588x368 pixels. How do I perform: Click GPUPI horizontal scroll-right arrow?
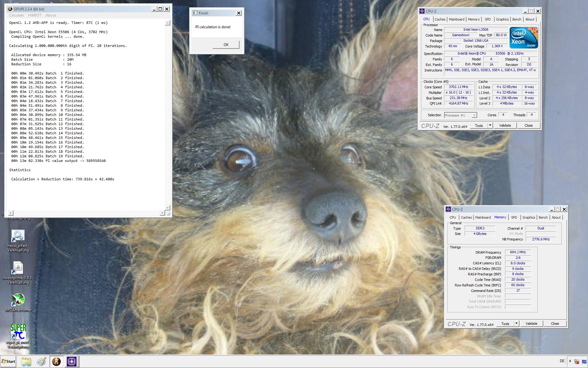click(x=162, y=213)
